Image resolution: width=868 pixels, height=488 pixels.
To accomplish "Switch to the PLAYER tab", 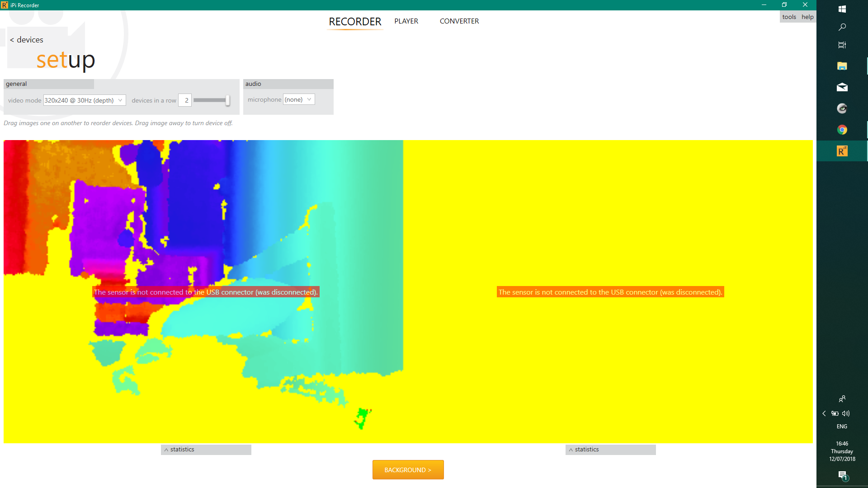I will click(x=406, y=21).
